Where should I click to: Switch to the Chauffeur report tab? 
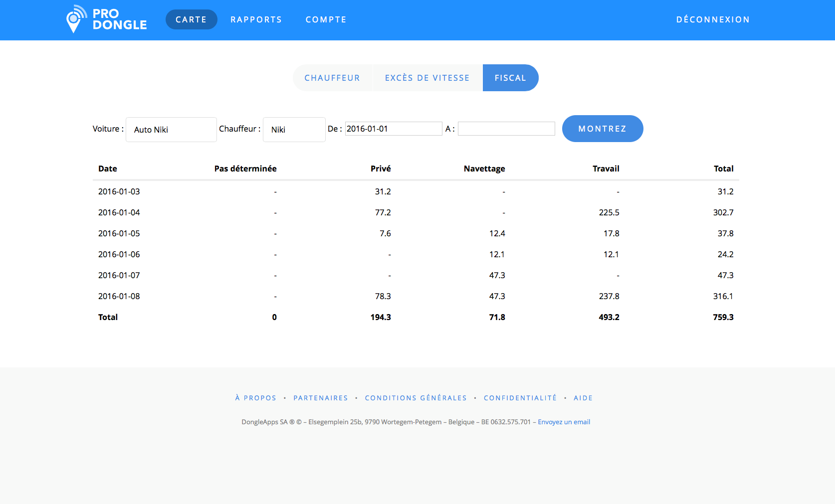pos(332,78)
